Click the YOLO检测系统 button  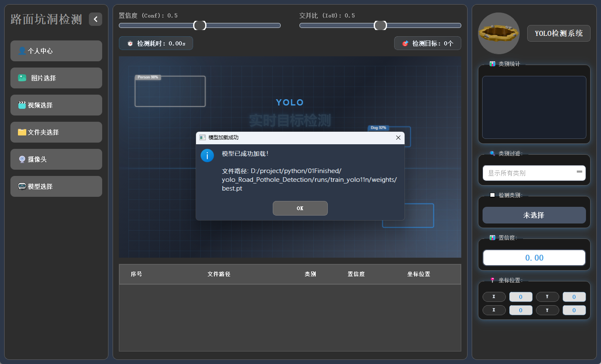558,33
